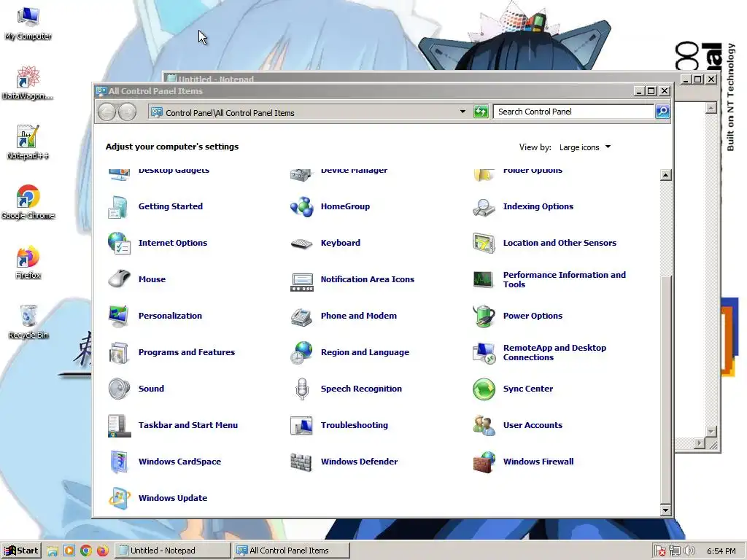Click the Region and Language globe icon

click(301, 352)
